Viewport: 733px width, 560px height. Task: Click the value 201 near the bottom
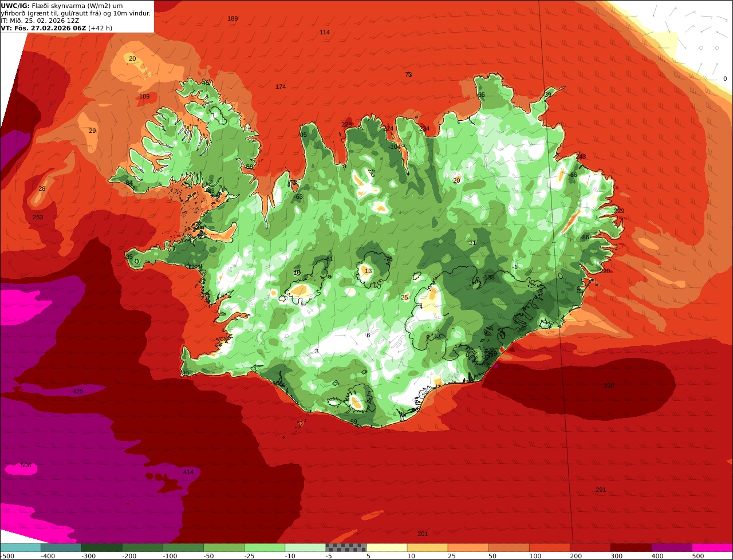(x=423, y=534)
